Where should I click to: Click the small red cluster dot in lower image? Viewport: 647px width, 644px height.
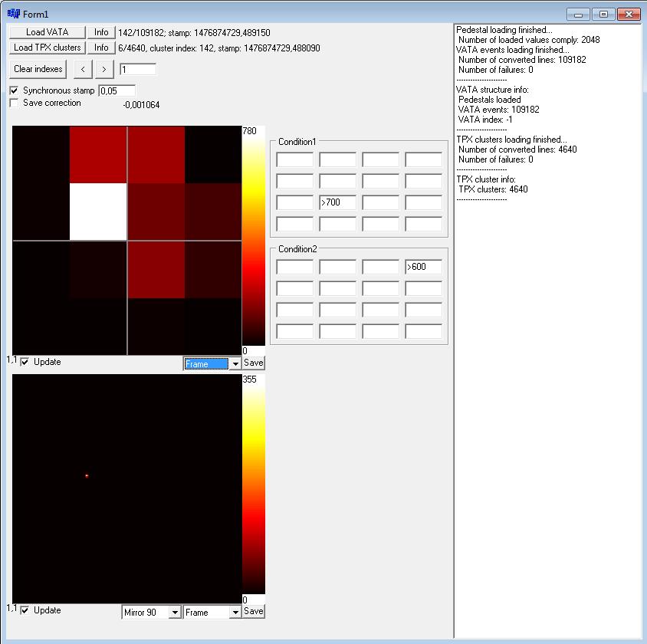87,475
